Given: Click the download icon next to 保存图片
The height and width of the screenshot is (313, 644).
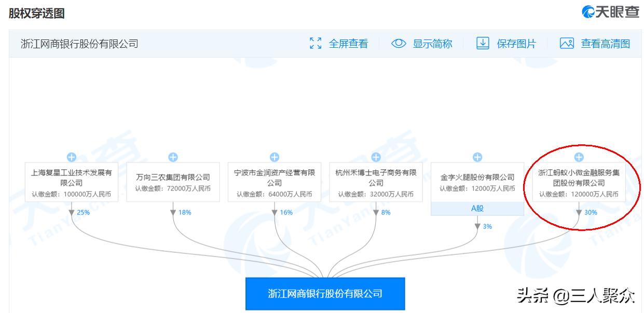Looking at the screenshot, I should click(x=483, y=44).
